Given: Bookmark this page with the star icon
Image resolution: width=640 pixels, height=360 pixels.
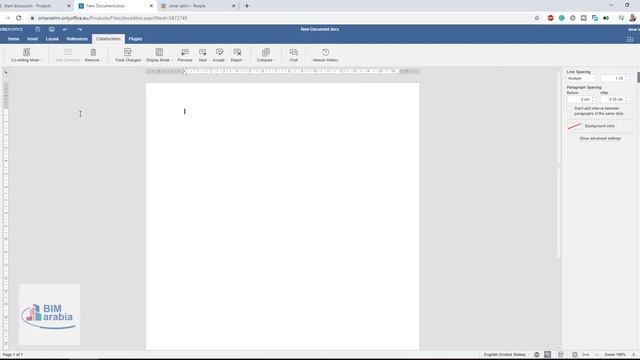Looking at the screenshot, I should [x=537, y=18].
